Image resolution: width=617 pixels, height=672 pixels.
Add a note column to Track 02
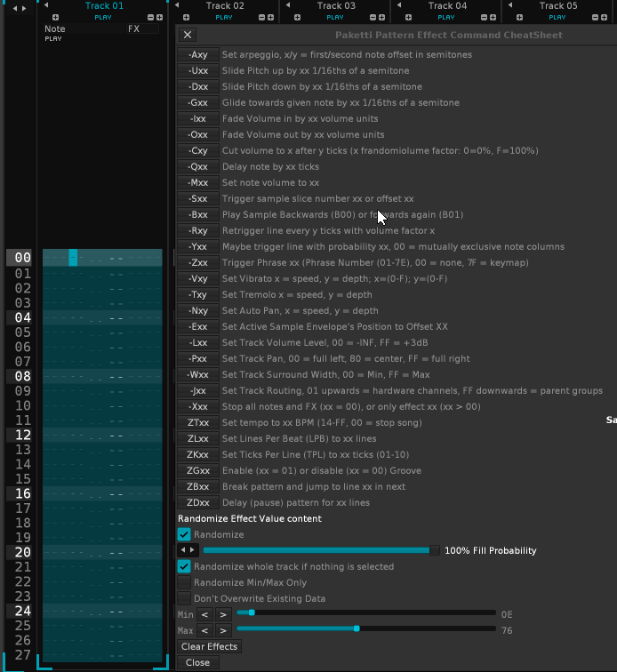(x=186, y=18)
